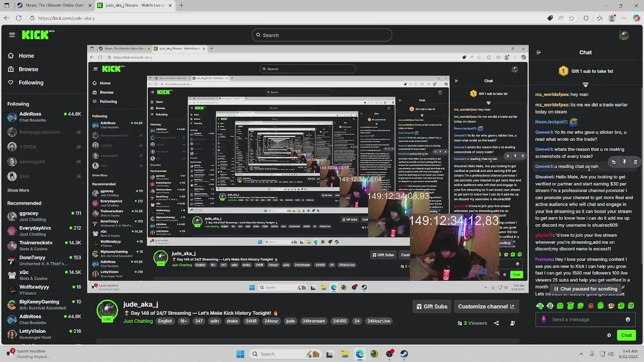Open the browser Favorites list icon
The width and height of the screenshot is (644, 362).
point(599,18)
